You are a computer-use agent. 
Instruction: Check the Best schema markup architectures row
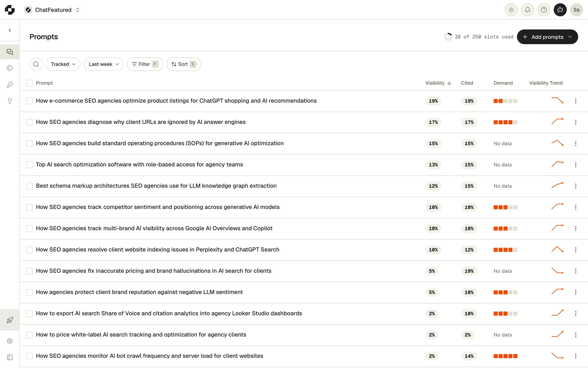point(29,186)
